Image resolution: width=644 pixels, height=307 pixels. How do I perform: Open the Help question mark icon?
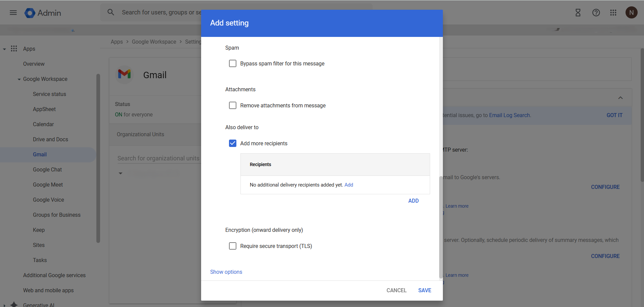point(596,13)
